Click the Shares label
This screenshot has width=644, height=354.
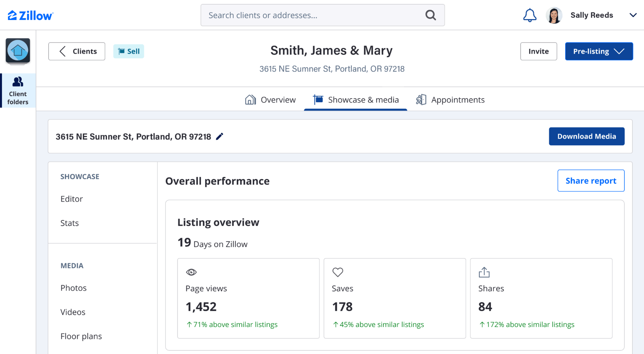click(491, 288)
